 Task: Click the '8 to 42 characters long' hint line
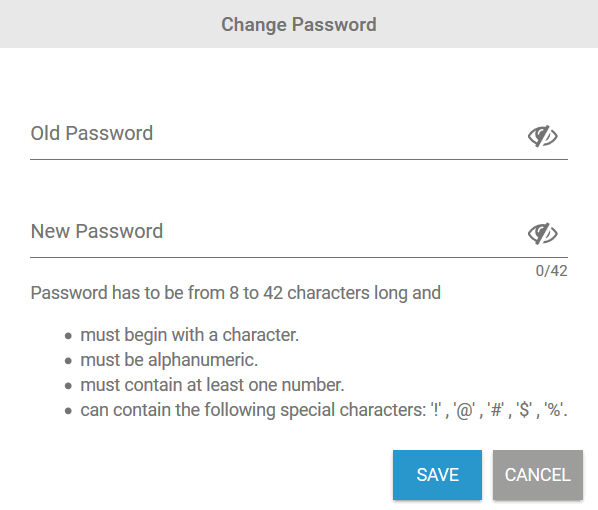tap(236, 293)
